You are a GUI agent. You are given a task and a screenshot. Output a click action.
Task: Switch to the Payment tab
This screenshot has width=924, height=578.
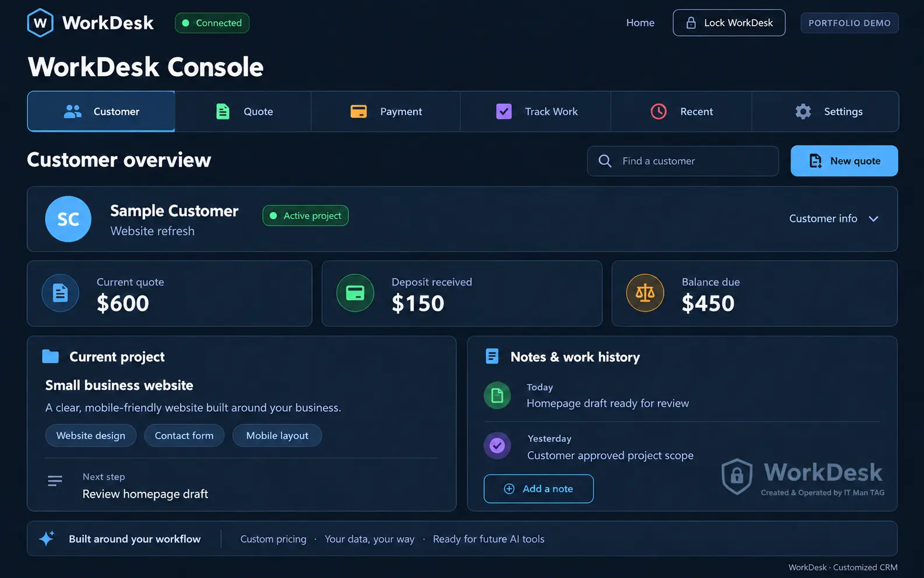tap(386, 111)
